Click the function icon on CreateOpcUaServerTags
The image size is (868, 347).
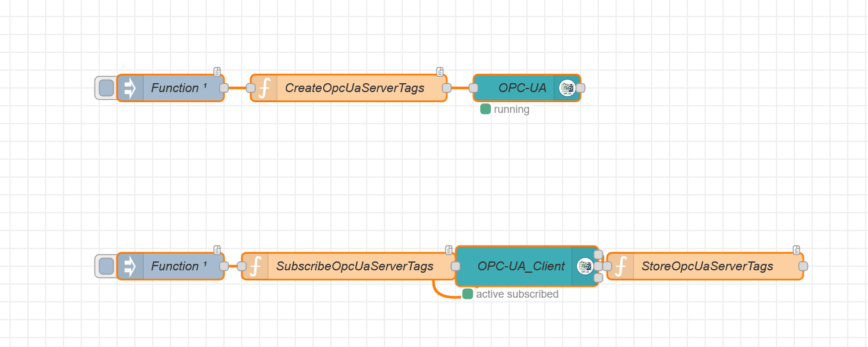pos(264,88)
